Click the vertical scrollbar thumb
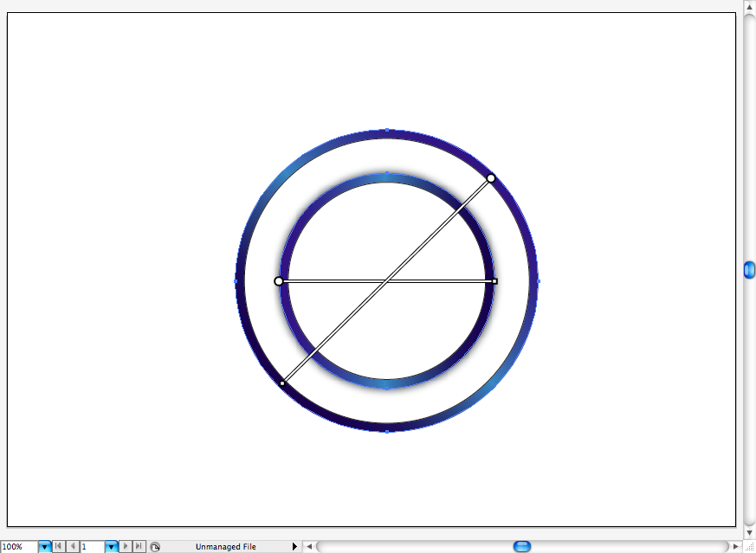This screenshot has height=553, width=756. (x=749, y=270)
